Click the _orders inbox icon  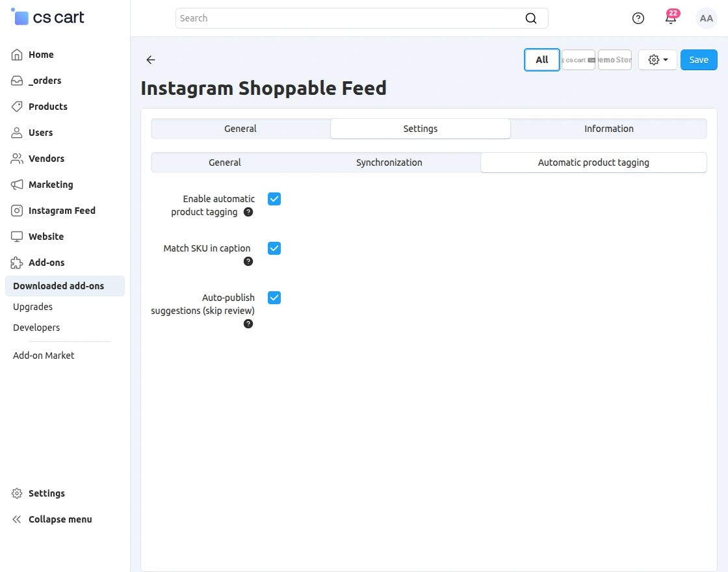click(x=17, y=81)
